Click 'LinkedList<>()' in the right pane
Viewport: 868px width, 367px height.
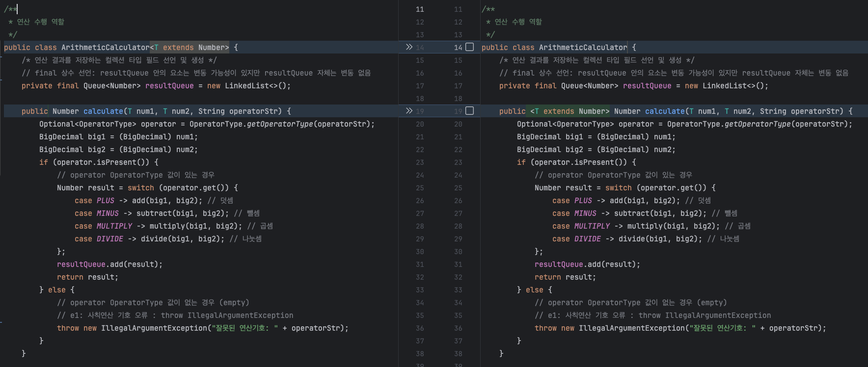point(733,86)
